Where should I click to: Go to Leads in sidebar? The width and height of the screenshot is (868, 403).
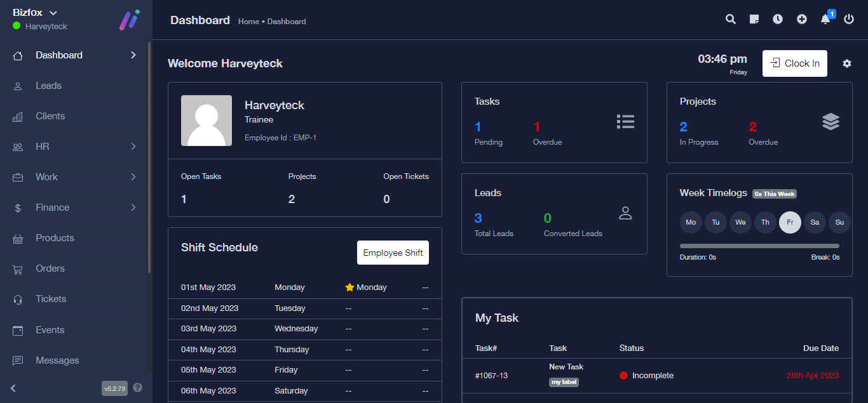click(49, 86)
